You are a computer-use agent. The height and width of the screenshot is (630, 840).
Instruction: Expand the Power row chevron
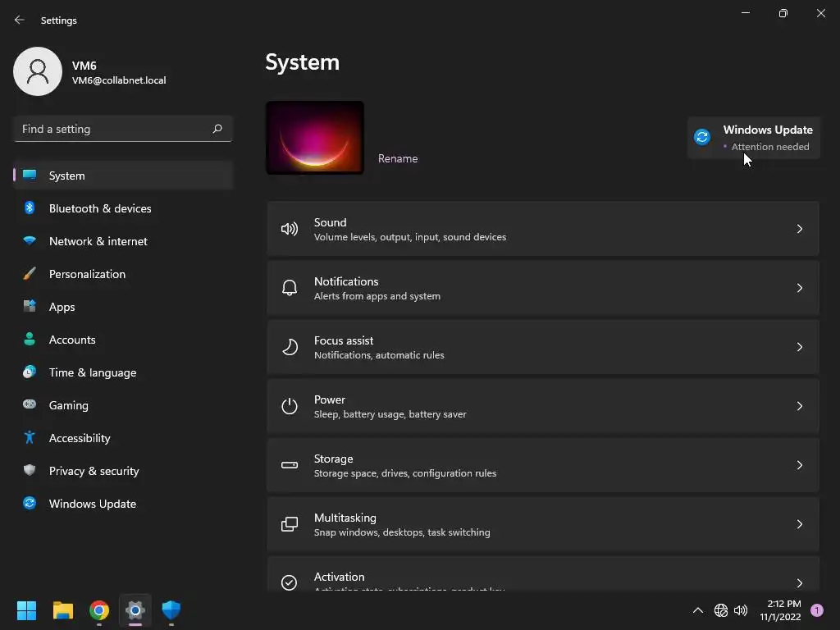point(799,406)
